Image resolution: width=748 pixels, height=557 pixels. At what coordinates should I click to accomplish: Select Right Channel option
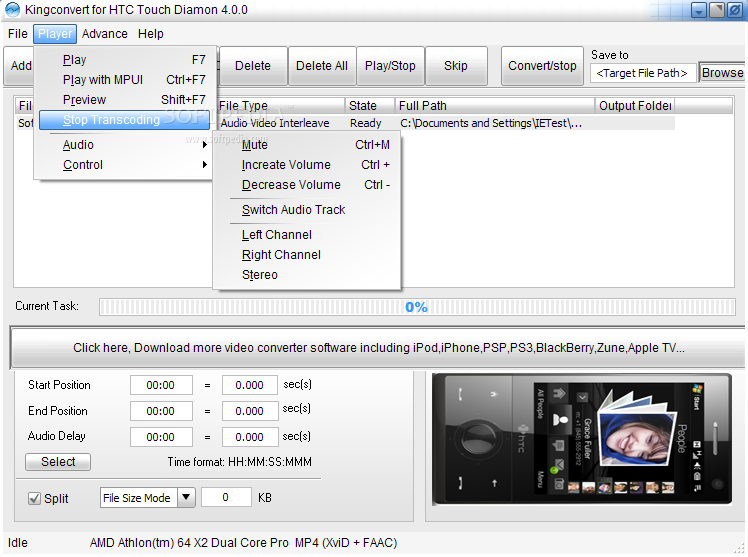pyautogui.click(x=307, y=255)
